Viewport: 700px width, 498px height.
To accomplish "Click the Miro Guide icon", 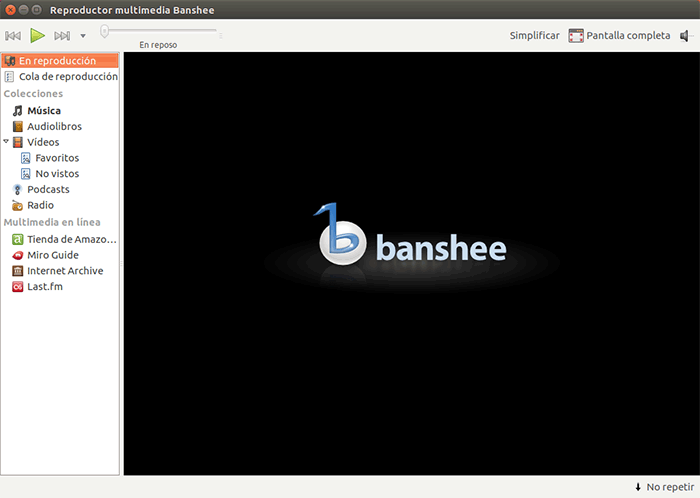I will tap(17, 255).
